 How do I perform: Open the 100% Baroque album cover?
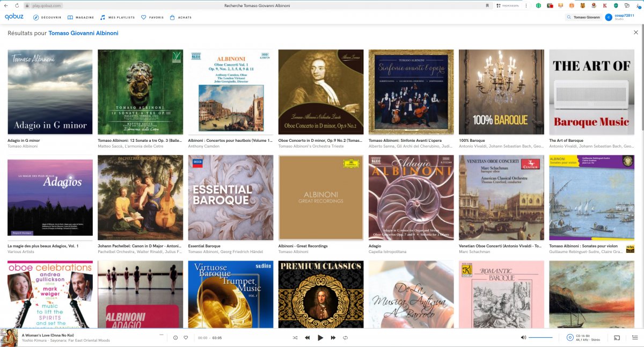click(x=501, y=92)
